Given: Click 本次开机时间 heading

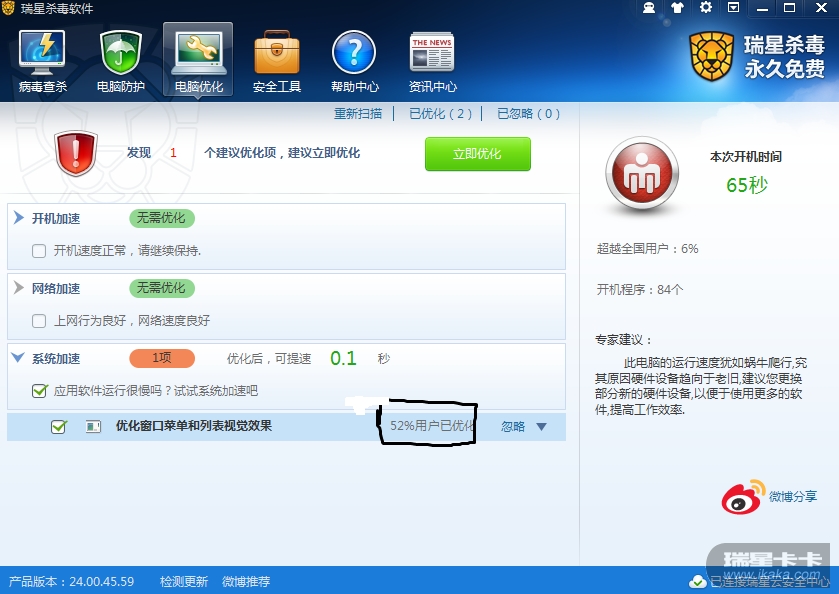Looking at the screenshot, I should [x=746, y=157].
